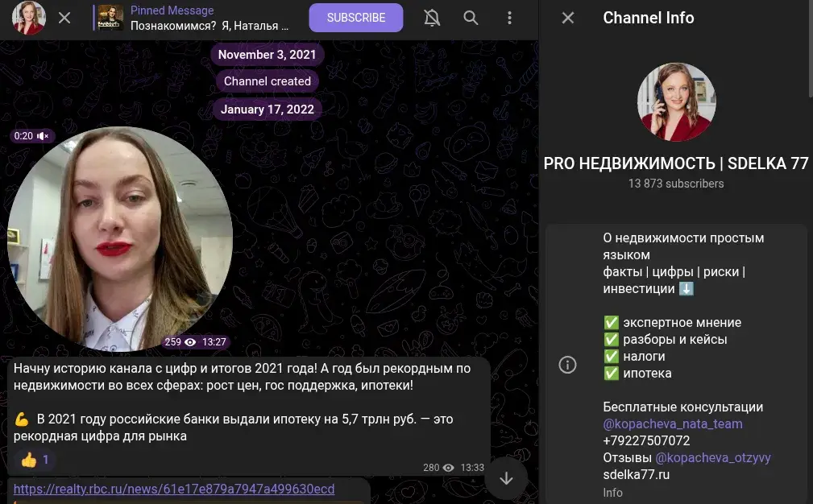Play the round video message
Viewport: 813px width, 504px height.
[120, 239]
